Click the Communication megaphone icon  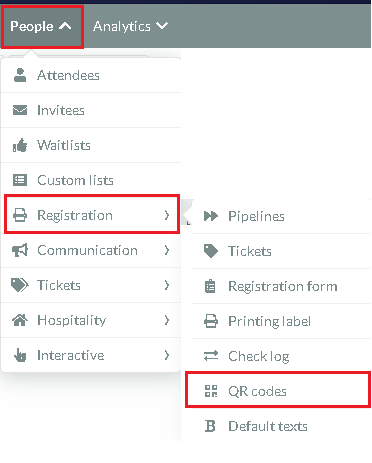(x=20, y=250)
